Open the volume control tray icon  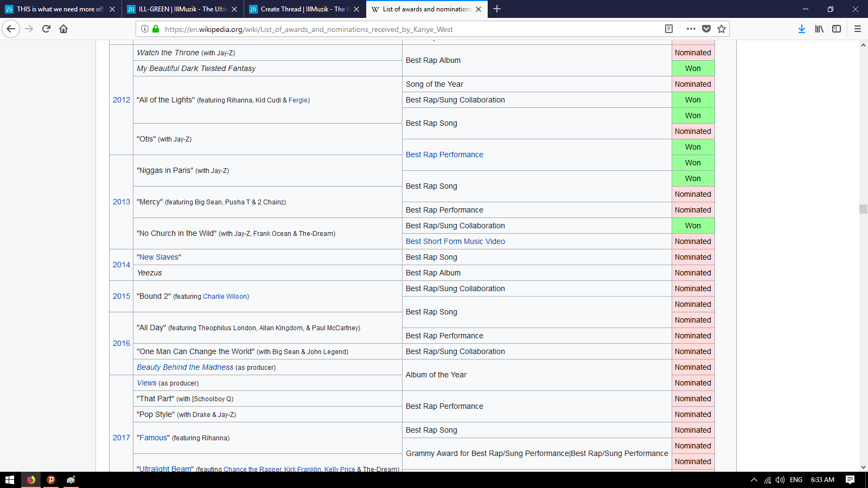tap(780, 480)
